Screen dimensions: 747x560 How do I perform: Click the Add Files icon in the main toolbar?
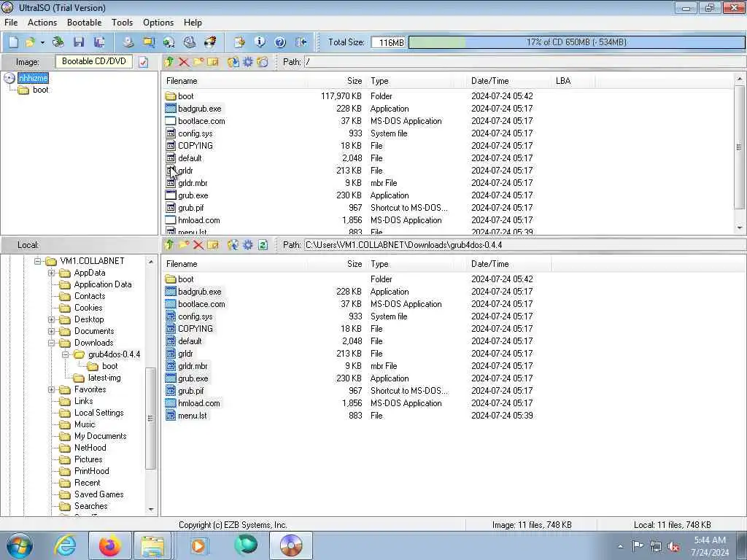(x=239, y=42)
